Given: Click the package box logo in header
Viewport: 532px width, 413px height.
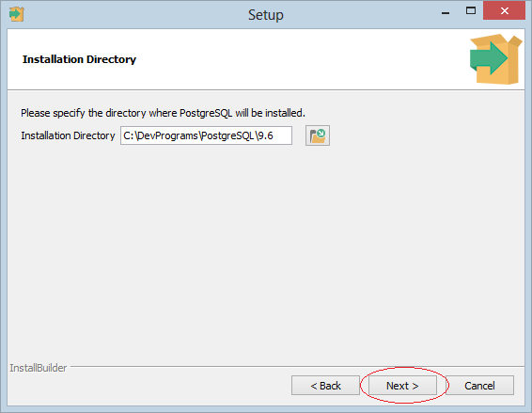Looking at the screenshot, I should [495, 58].
